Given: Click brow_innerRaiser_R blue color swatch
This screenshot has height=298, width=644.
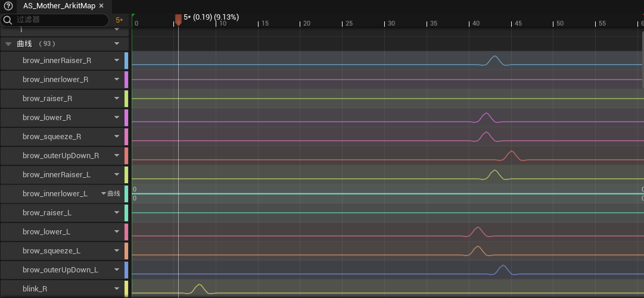Looking at the screenshot, I should [x=126, y=60].
